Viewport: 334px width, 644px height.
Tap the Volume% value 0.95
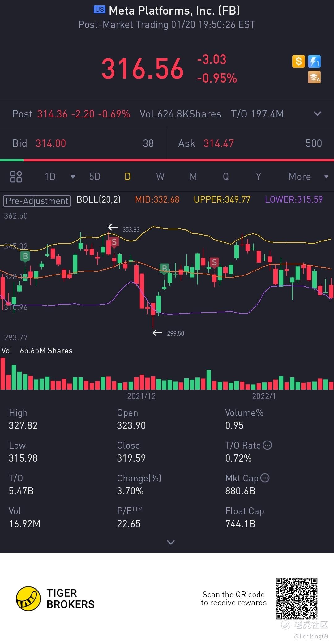234,425
